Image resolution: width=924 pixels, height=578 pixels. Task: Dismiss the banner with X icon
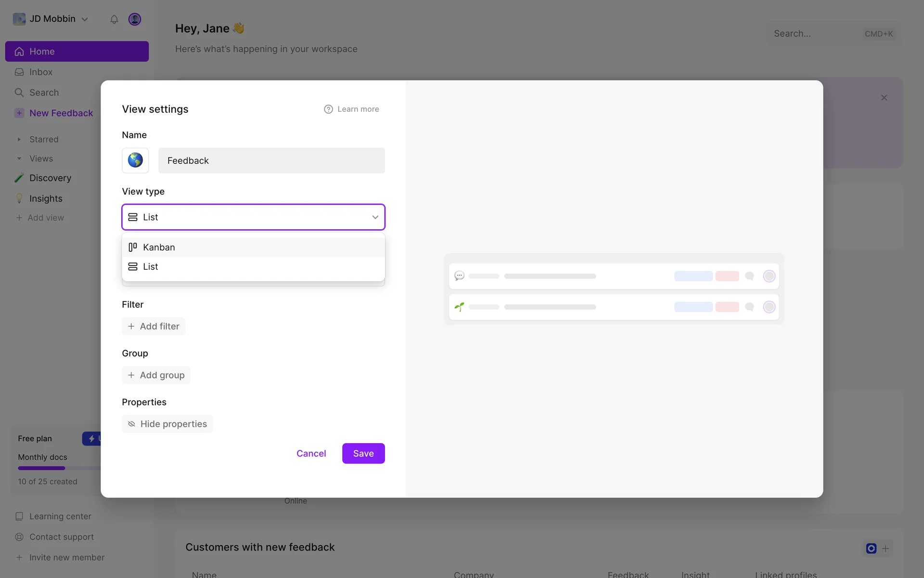coord(884,98)
